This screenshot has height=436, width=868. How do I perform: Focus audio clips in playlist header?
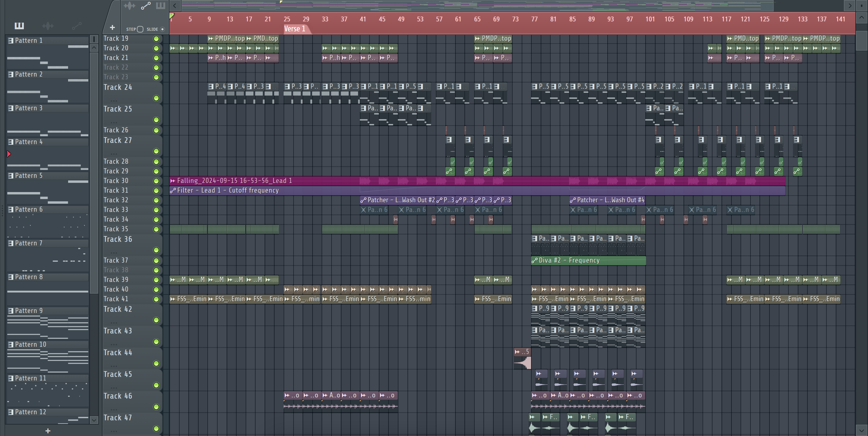[129, 6]
